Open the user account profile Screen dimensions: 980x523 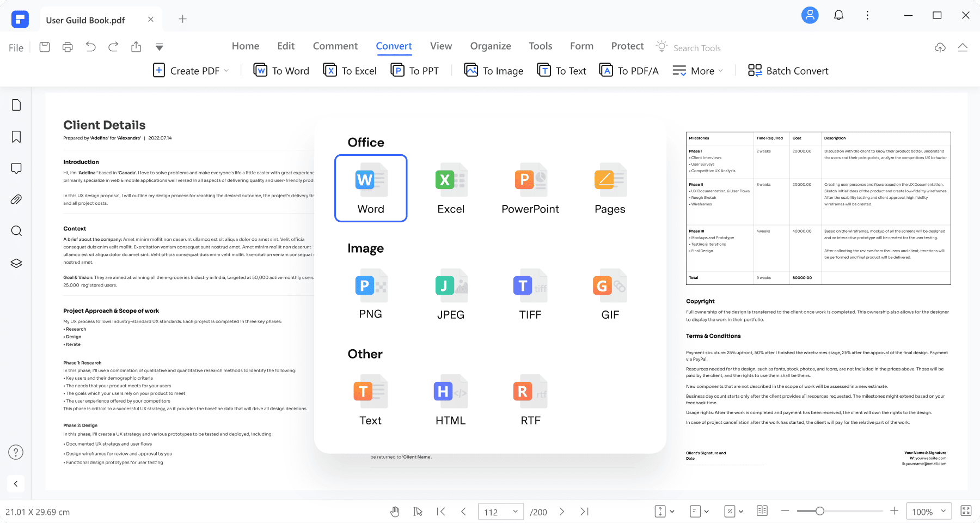810,15
